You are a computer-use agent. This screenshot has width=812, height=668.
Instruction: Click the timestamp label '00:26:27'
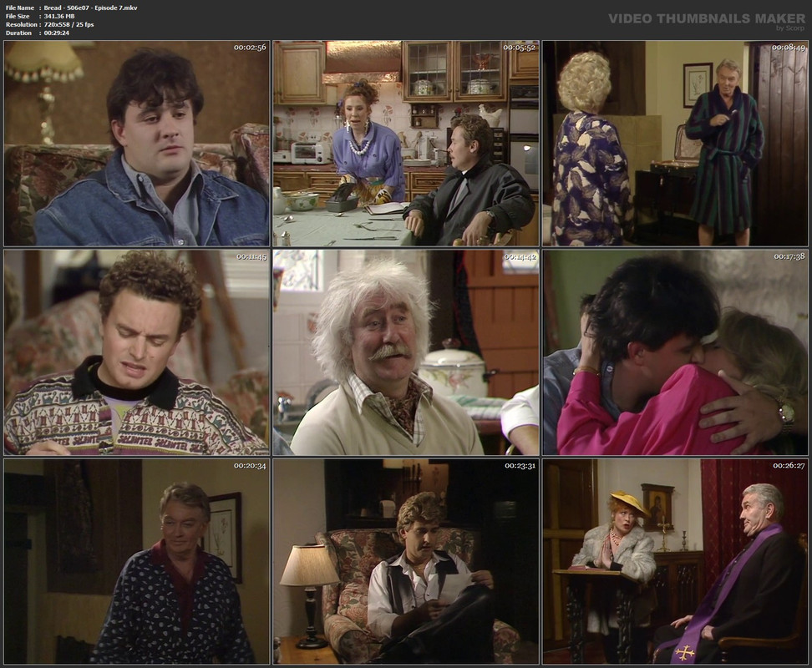pyautogui.click(x=789, y=465)
